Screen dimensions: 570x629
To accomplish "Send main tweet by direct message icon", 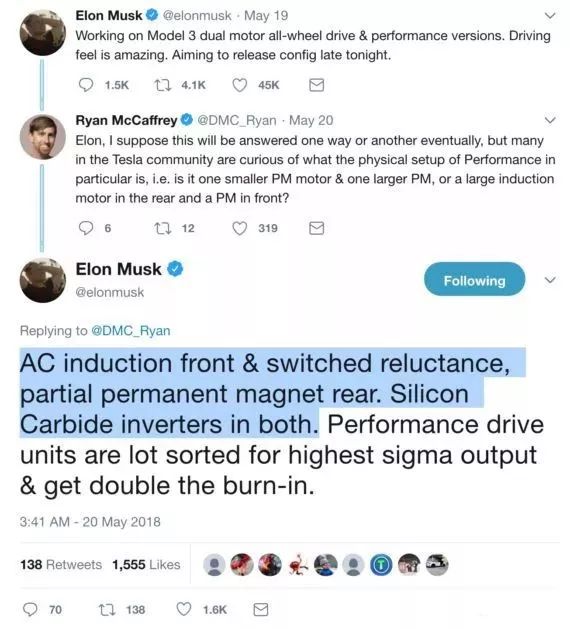I will (261, 610).
